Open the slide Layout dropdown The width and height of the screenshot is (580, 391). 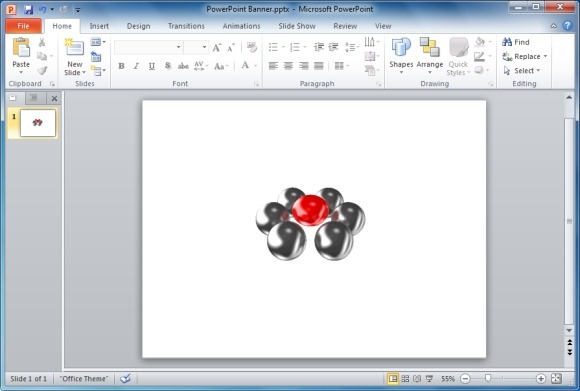pyautogui.click(x=98, y=42)
